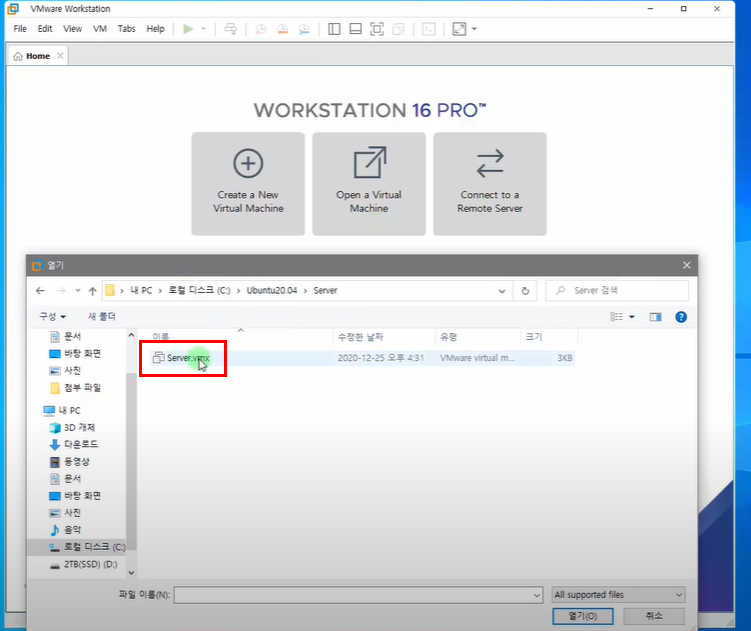Click the change view layout icon
The width and height of the screenshot is (751, 631).
pyautogui.click(x=616, y=317)
